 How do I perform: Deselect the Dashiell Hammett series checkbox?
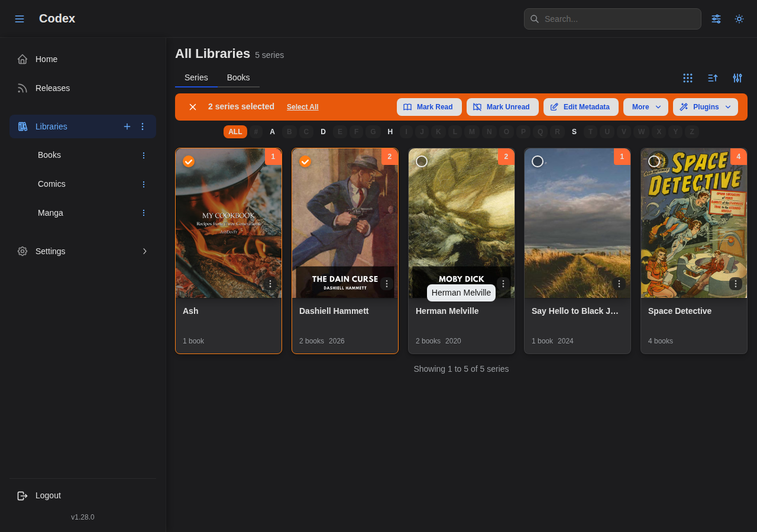tap(305, 161)
